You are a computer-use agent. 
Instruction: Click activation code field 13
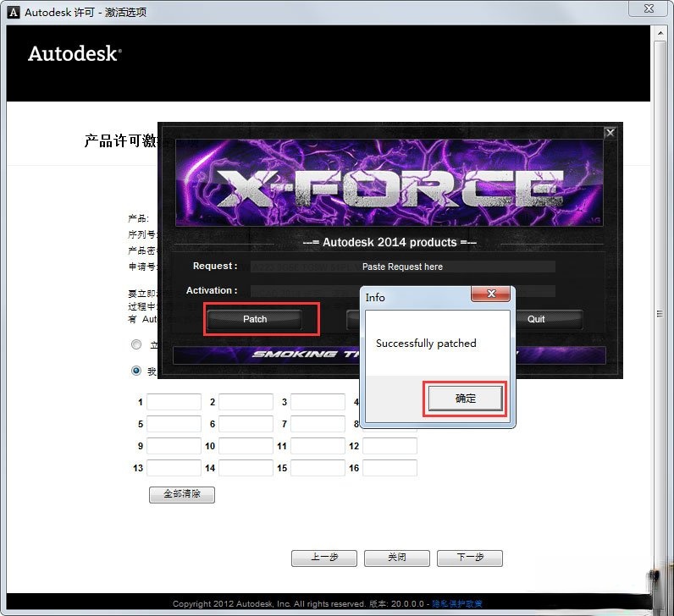pyautogui.click(x=174, y=468)
